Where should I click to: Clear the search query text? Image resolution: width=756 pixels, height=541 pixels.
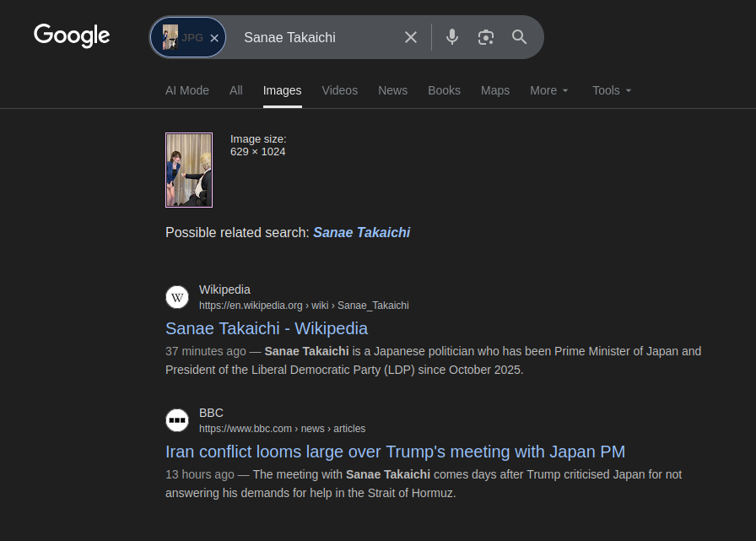(411, 37)
